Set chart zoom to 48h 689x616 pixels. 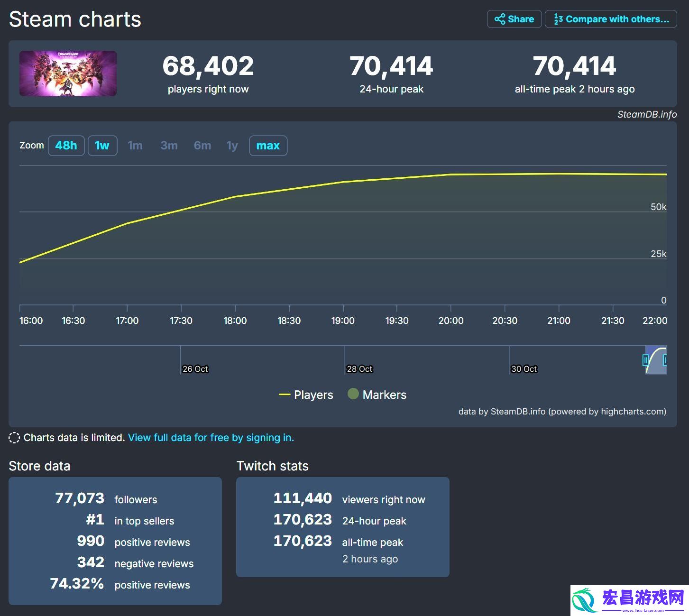coord(66,146)
